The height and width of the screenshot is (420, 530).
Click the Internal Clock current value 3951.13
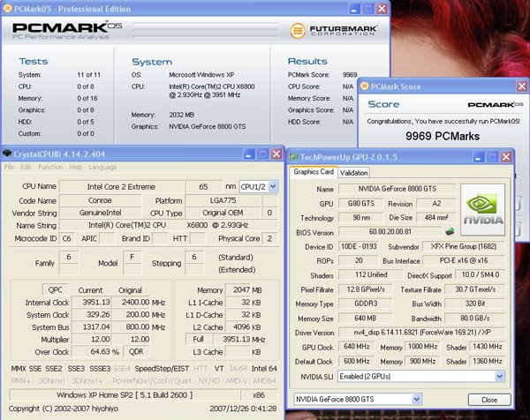91,302
